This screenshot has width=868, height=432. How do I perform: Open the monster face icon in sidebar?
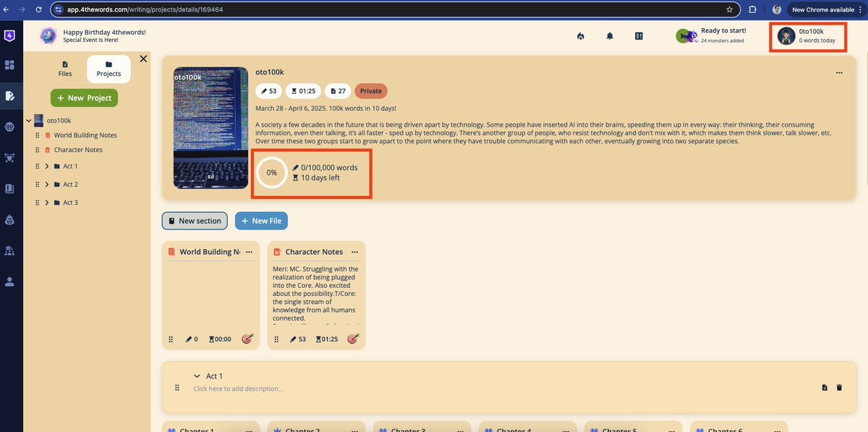pos(9,127)
